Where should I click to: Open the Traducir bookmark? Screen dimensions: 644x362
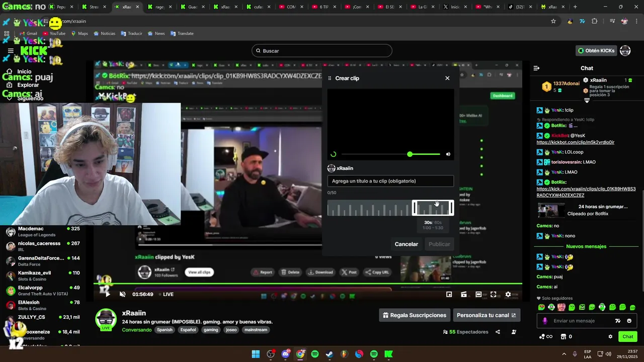131,33
